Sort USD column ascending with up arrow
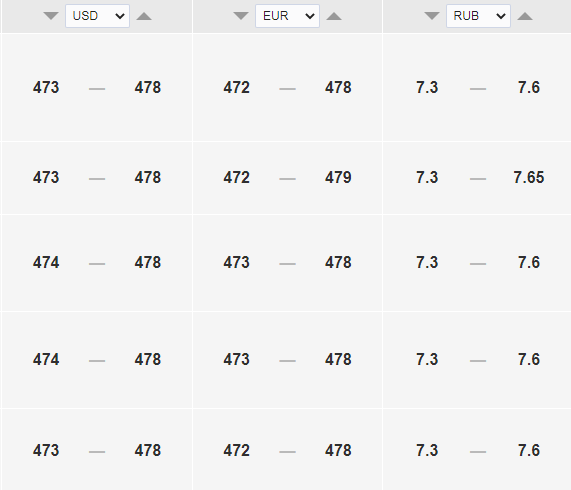Viewport: 571px width, 490px height. click(x=144, y=16)
